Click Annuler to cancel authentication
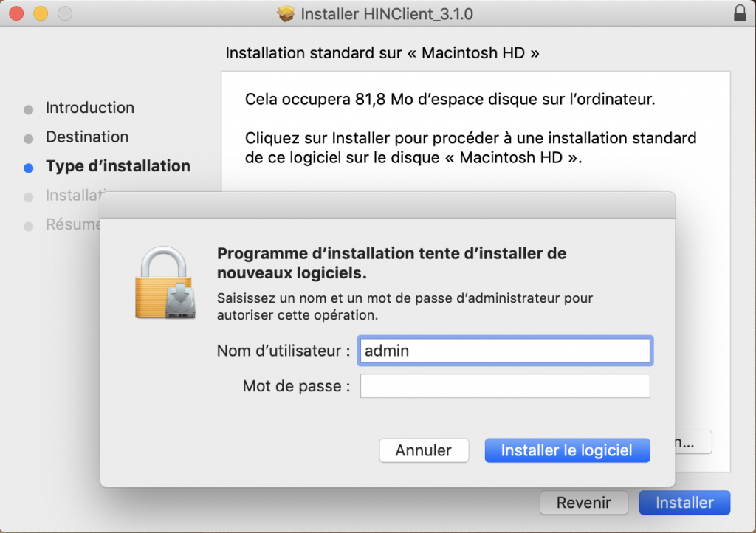Screen dimensions: 756x533 pyautogui.click(x=424, y=450)
